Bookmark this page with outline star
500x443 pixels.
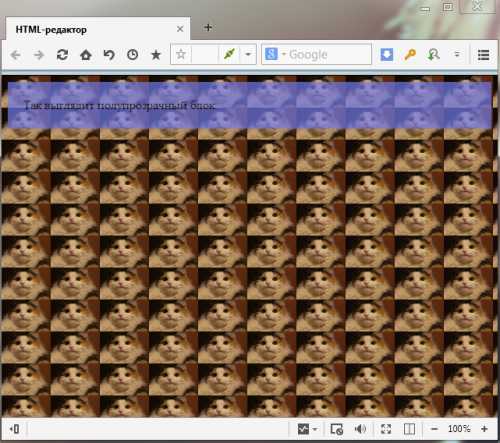181,54
